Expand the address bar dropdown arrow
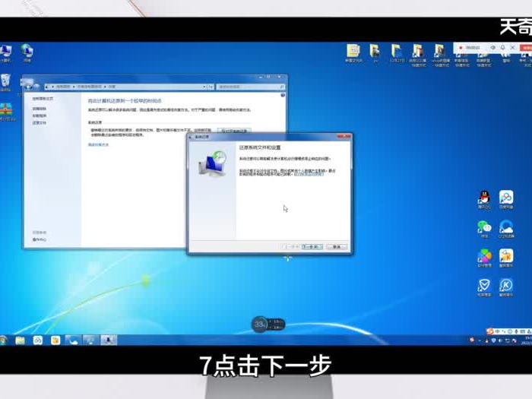This screenshot has height=399, width=532. (x=204, y=87)
